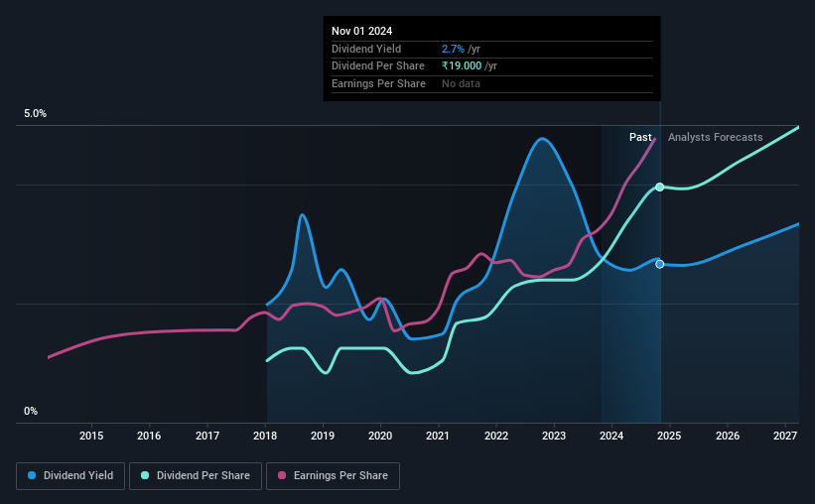Select the blue dividend yield data point marker

pos(659,264)
